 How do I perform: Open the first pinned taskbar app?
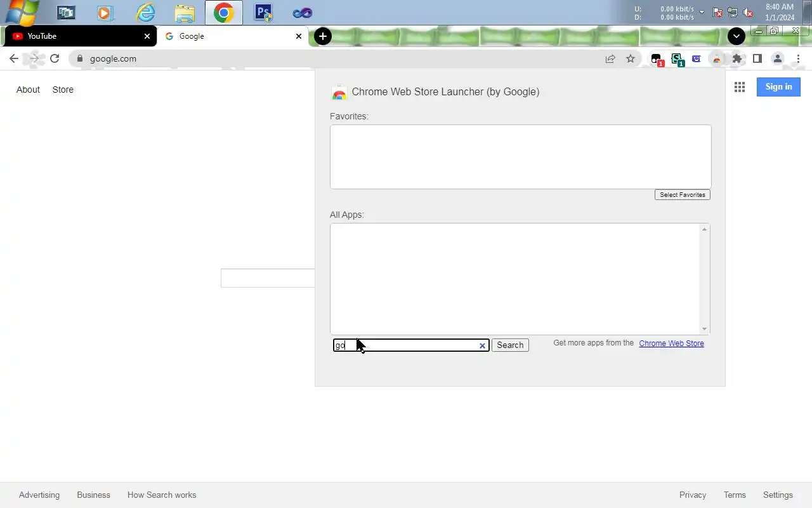pyautogui.click(x=66, y=13)
